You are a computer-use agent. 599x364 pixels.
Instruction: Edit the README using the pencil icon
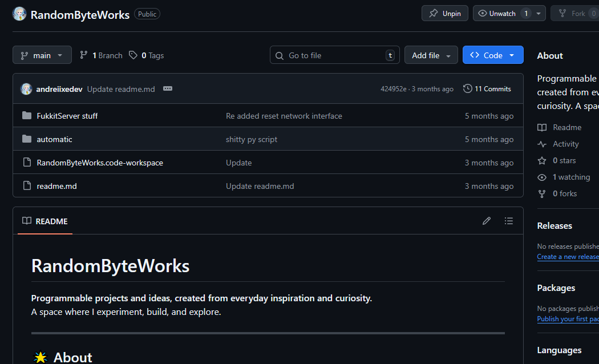(486, 221)
